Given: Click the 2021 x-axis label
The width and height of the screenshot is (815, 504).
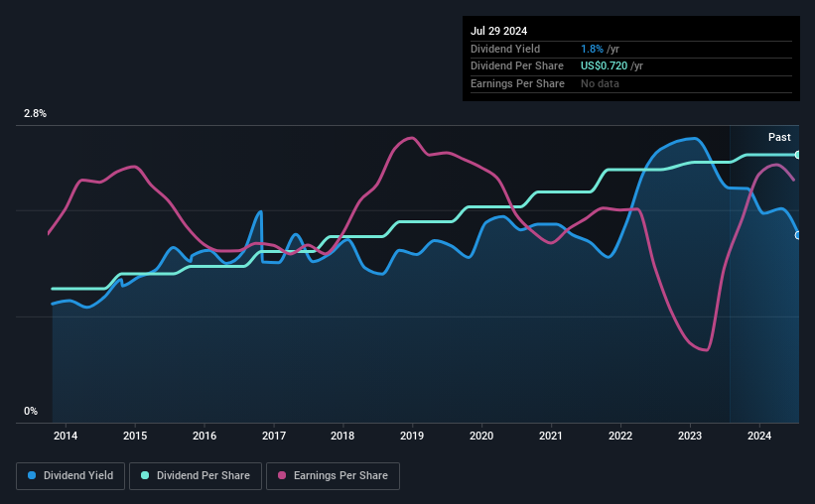Looking at the screenshot, I should (551, 436).
